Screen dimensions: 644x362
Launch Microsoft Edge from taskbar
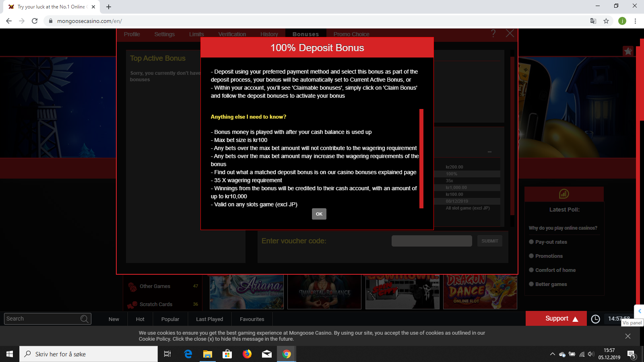188,354
